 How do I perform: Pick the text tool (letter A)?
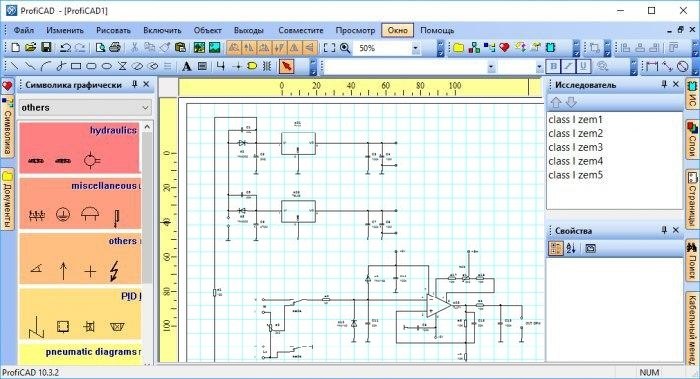pyautogui.click(x=187, y=67)
